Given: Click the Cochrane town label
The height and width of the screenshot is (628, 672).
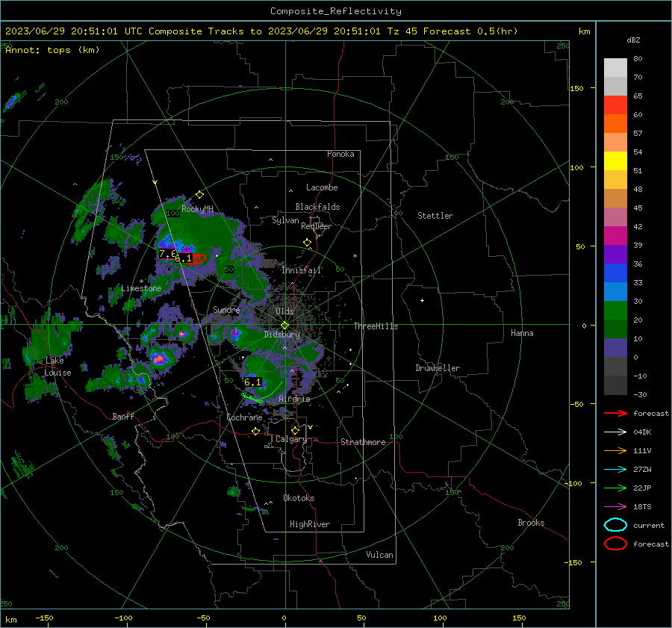Looking at the screenshot, I should 244,417.
